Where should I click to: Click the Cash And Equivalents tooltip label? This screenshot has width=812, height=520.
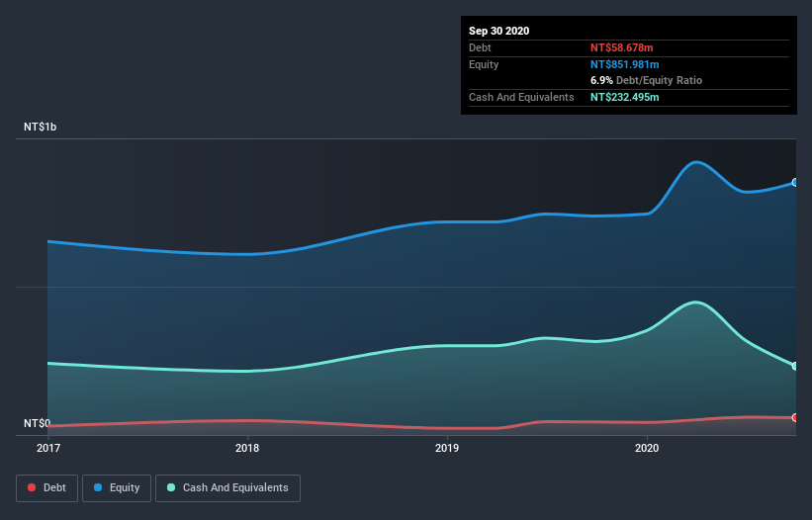521,97
